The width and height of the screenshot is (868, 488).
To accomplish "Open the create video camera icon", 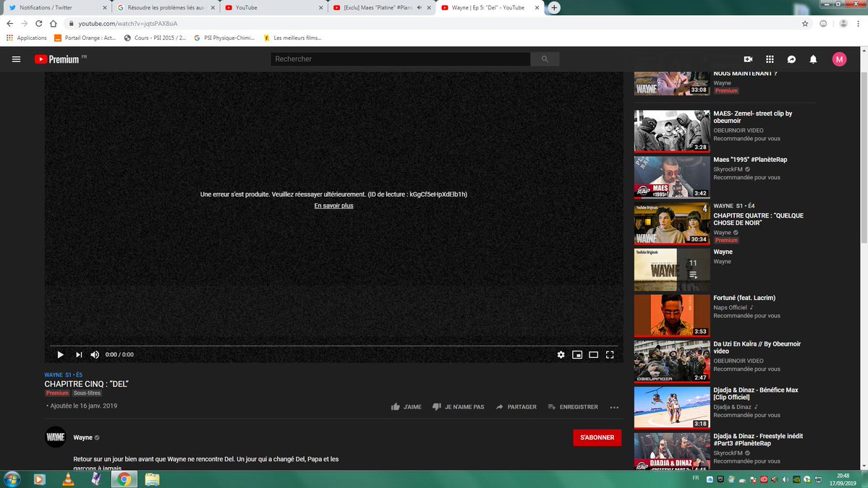I will [x=748, y=59].
